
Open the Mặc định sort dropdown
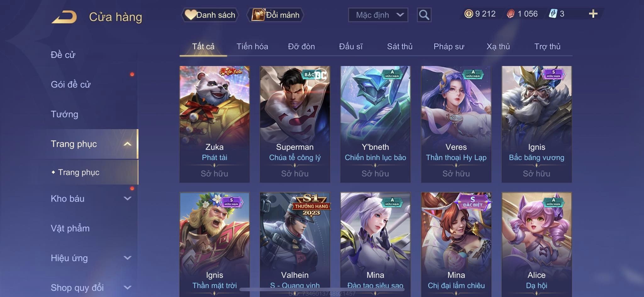click(x=378, y=15)
